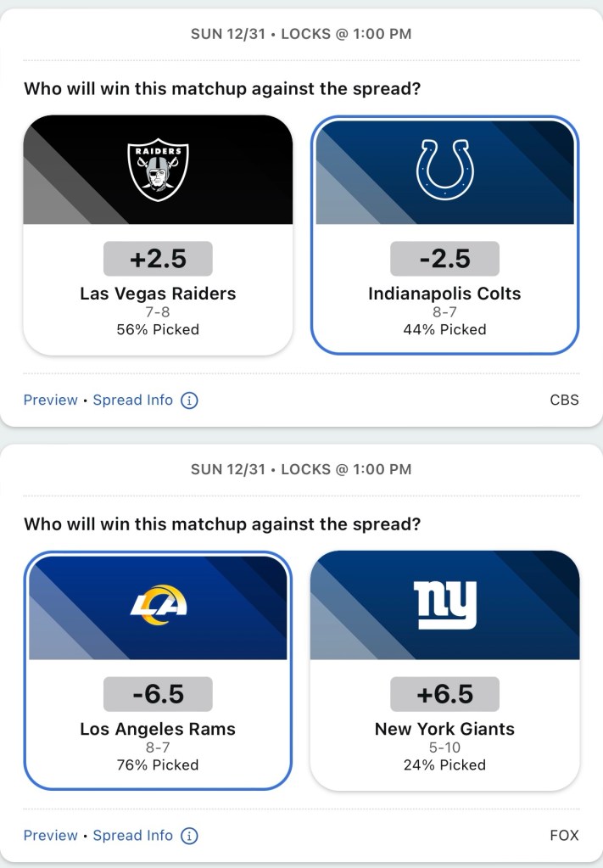Click the Indianapolis Colts horseshoe logo
Image resolution: width=603 pixels, height=868 pixels.
click(444, 170)
